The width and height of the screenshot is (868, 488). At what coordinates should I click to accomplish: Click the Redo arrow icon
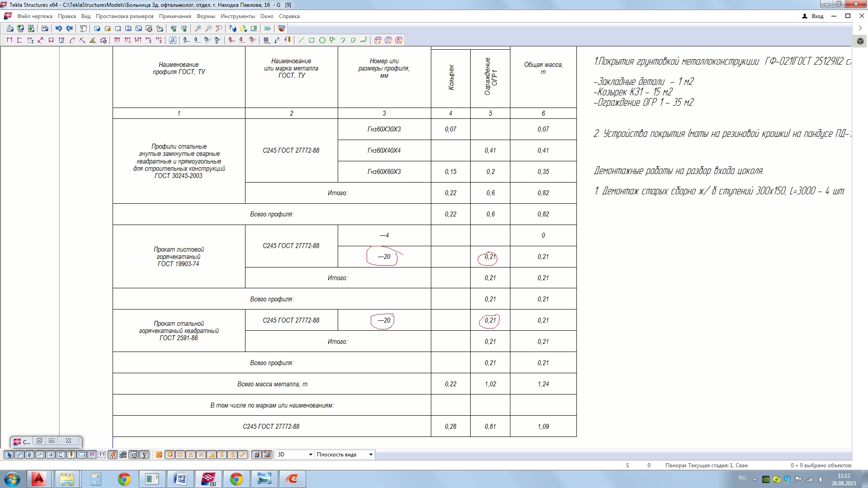[x=69, y=28]
